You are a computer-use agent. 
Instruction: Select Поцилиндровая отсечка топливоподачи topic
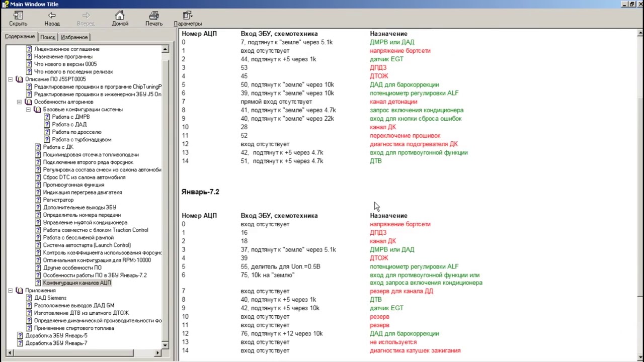pyautogui.click(x=91, y=155)
